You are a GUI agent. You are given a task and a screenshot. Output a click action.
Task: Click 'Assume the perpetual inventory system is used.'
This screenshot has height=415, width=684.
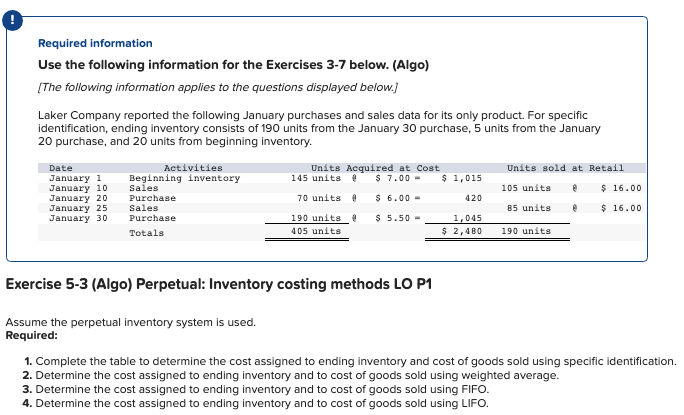pos(130,322)
